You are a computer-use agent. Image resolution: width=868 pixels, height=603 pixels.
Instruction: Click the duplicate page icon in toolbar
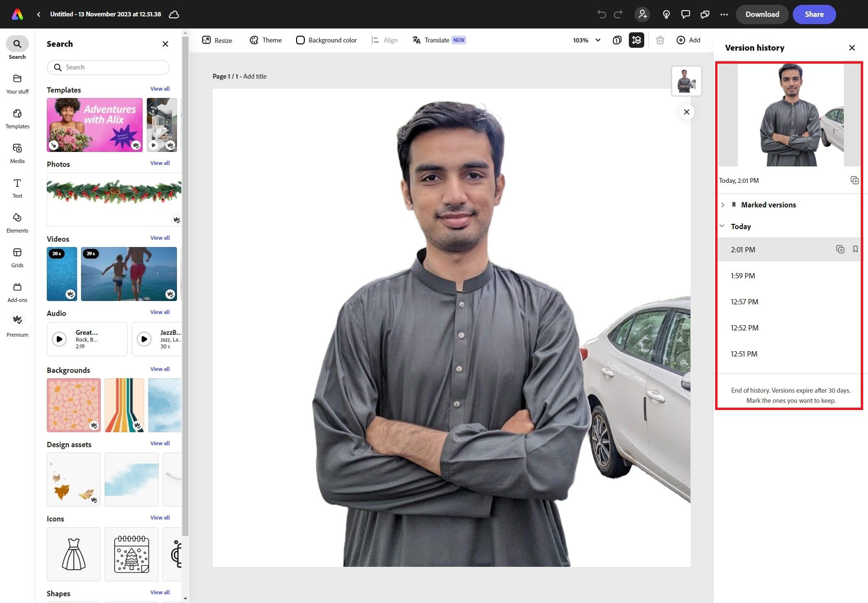(617, 40)
